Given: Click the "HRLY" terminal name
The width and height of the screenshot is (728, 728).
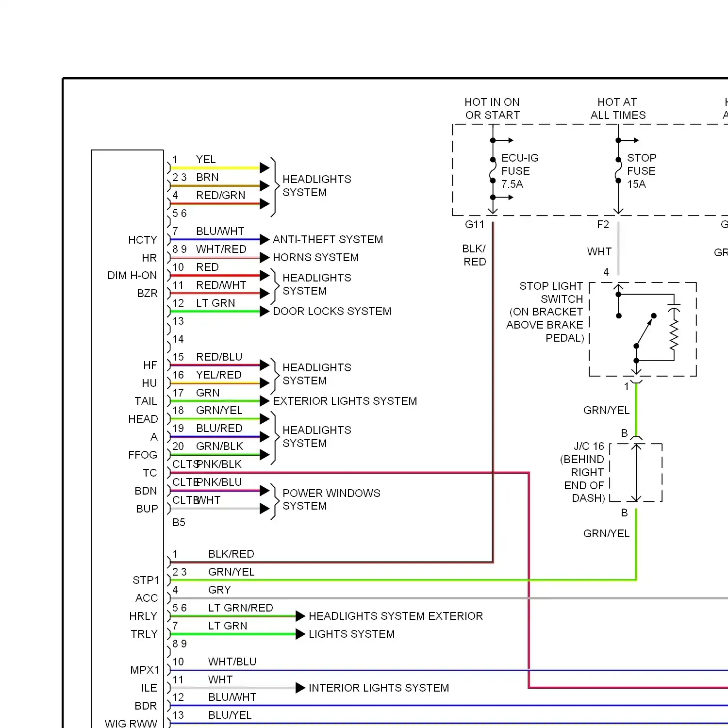Looking at the screenshot, I should [143, 616].
